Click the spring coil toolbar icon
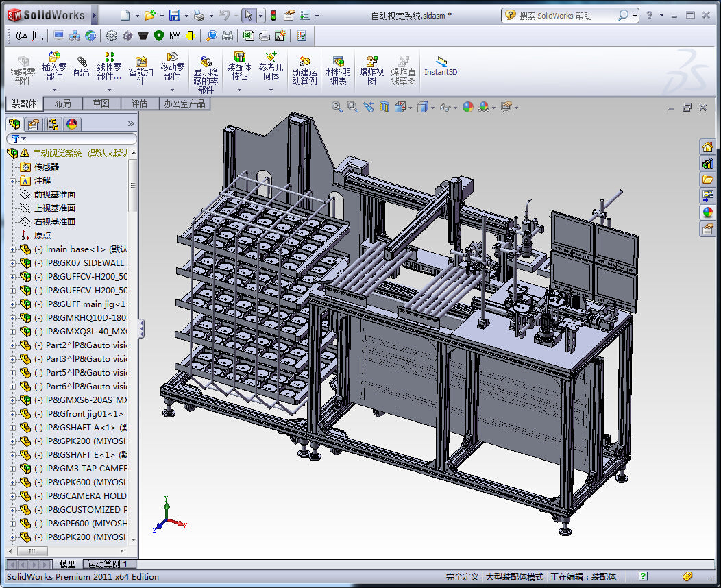721x588 pixels. (x=175, y=36)
